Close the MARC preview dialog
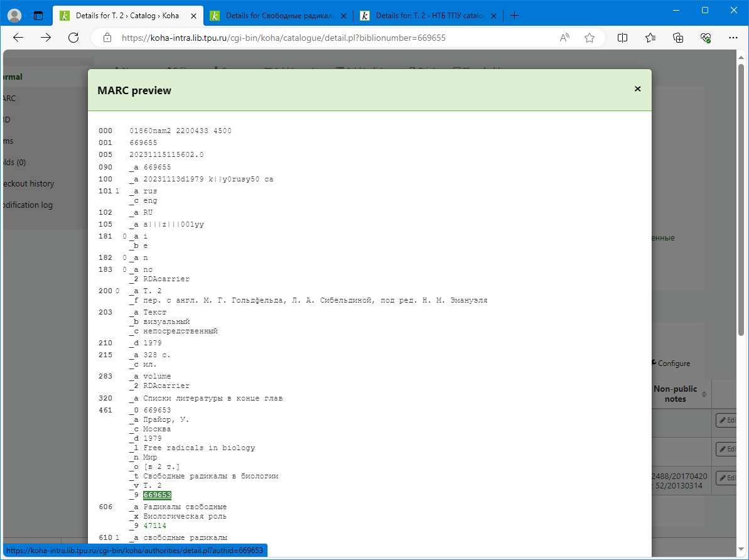Screen dimensions: 749x560 (637, 89)
